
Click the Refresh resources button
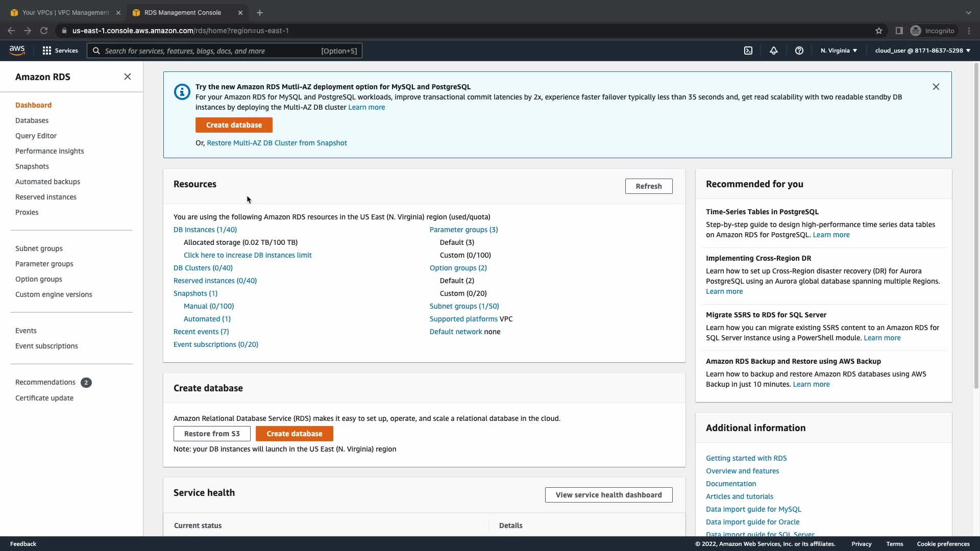click(x=648, y=186)
